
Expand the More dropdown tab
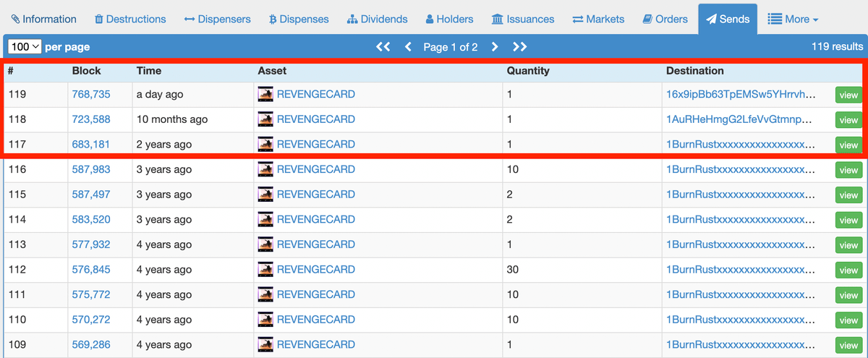pyautogui.click(x=793, y=19)
